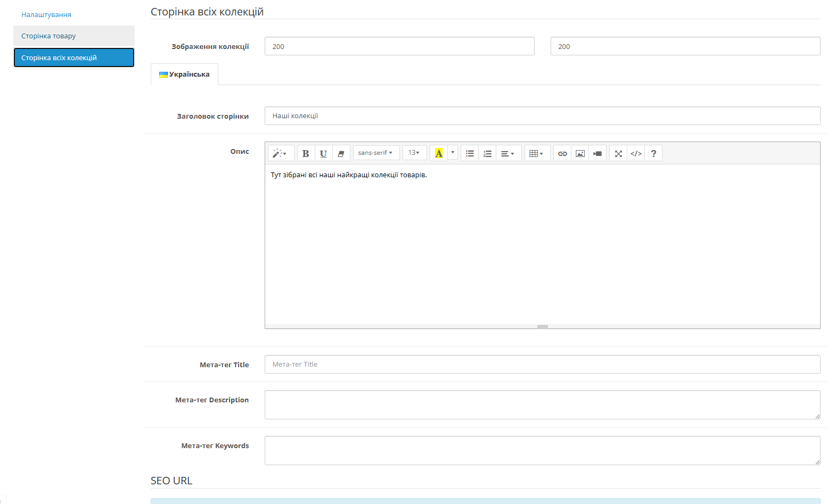Switch the editor to fullscreen mode
The width and height of the screenshot is (827, 504).
[618, 153]
